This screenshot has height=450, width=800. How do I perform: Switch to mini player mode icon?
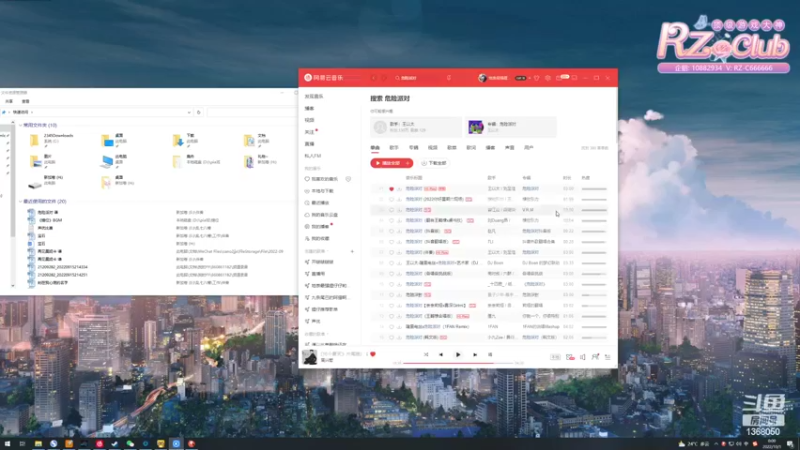pyautogui.click(x=574, y=78)
